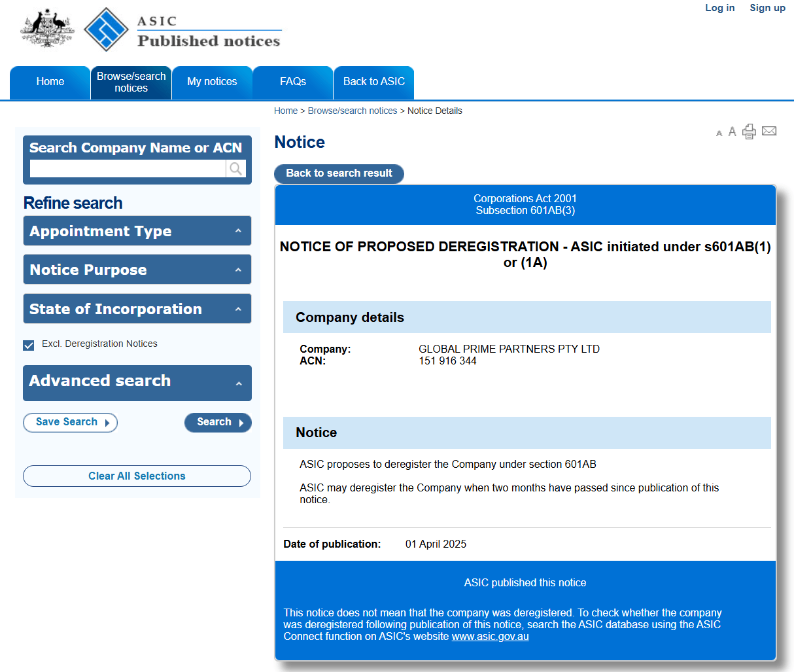
Task: Click ASIC published this notice text
Action: tap(525, 583)
